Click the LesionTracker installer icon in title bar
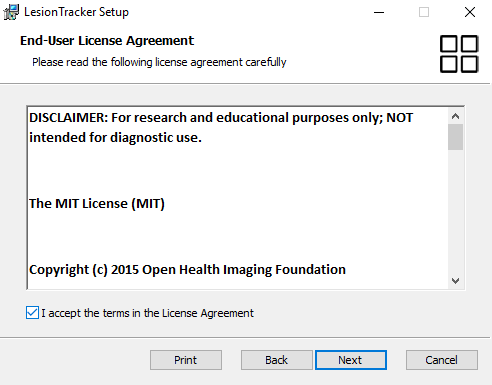 coord(11,12)
